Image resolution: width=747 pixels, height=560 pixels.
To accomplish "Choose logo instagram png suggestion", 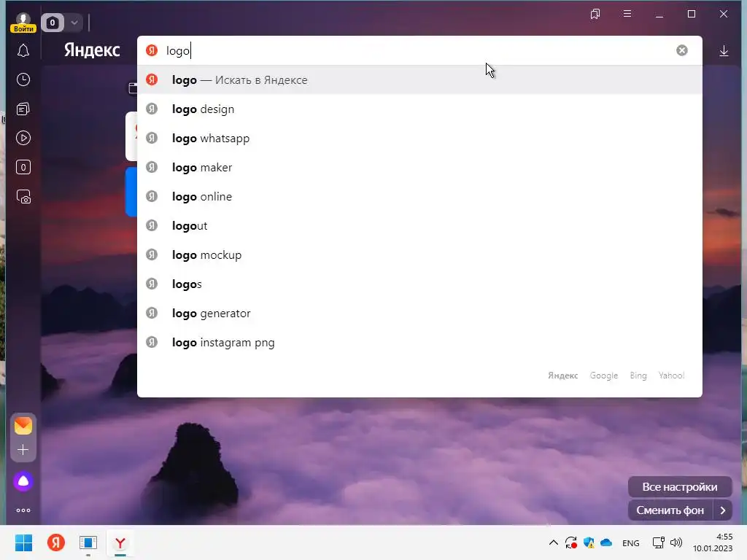I will (419, 343).
